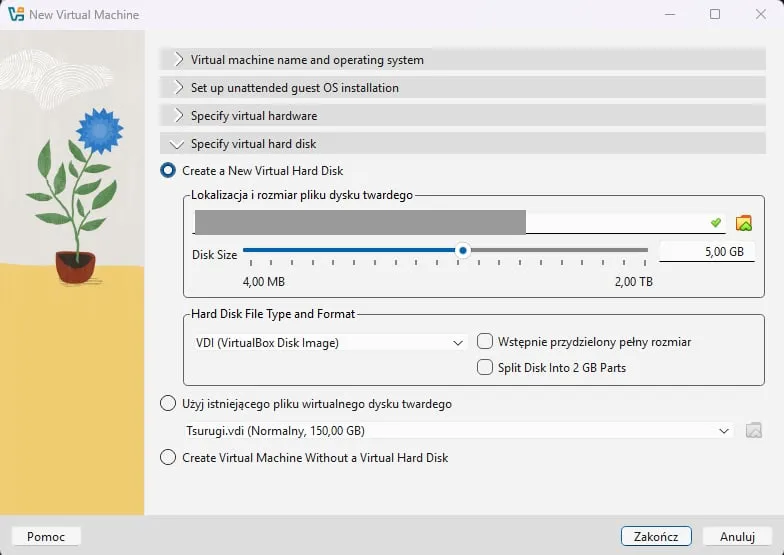Select Create Virtual Machine Without a Virtual Hard Disk
Screen dimensions: 784x555
(x=304, y=458)
